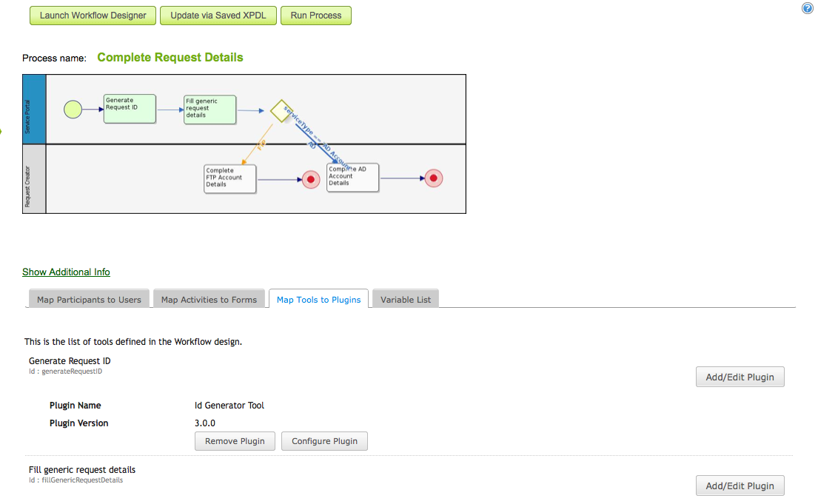The width and height of the screenshot is (818, 504).
Task: Click the Complete FTP Account Details node
Action: pos(229,178)
